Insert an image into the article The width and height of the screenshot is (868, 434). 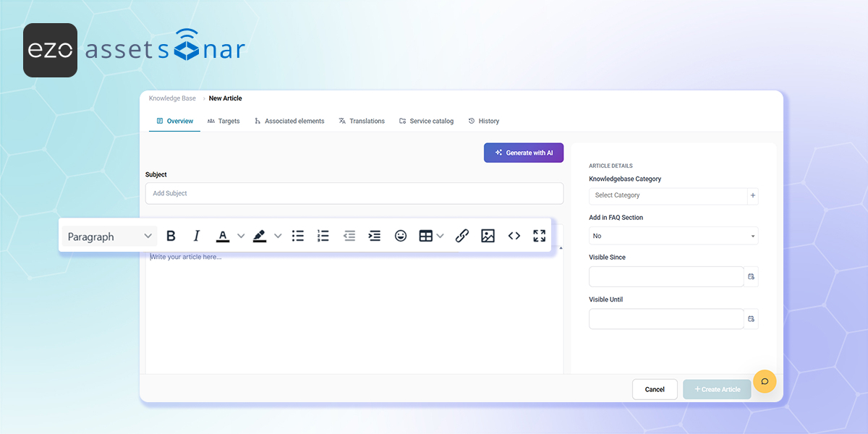click(x=488, y=236)
